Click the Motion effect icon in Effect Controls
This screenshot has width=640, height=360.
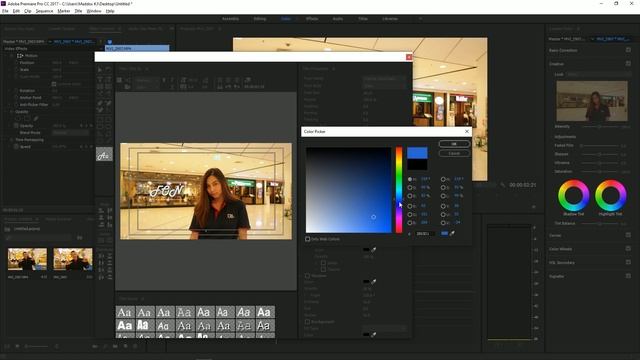click(20, 56)
